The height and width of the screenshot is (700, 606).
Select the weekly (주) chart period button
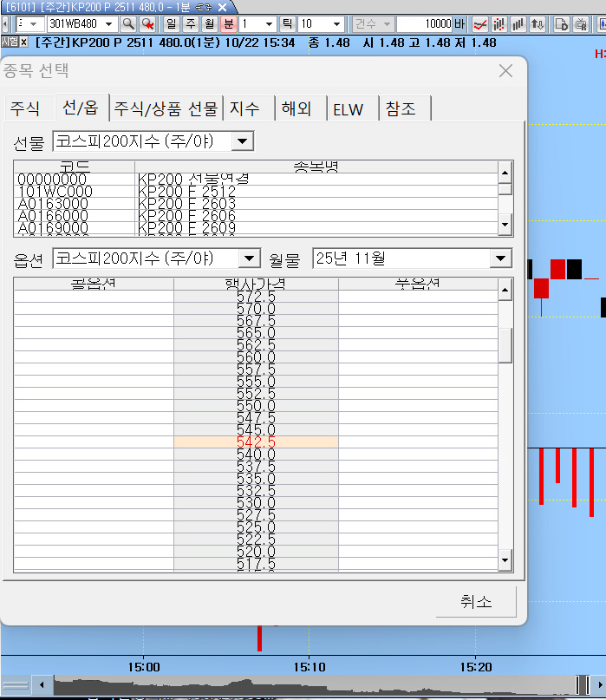coord(190,24)
